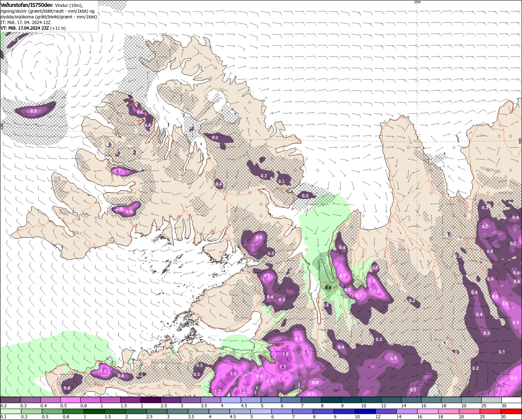Screen dimensions: 522x420
Task: Click the 'slydda/snjókoma' legend description line
Action: click(49, 17)
